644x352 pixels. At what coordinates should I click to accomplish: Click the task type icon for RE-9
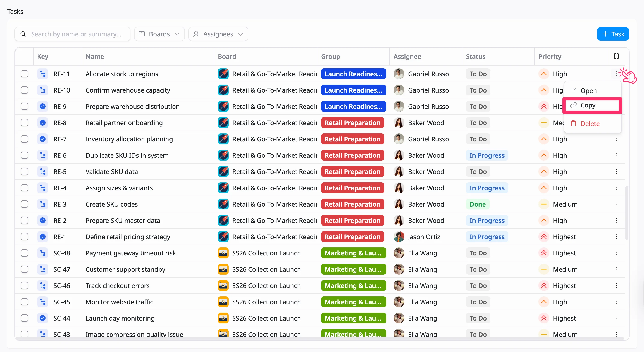coord(43,106)
